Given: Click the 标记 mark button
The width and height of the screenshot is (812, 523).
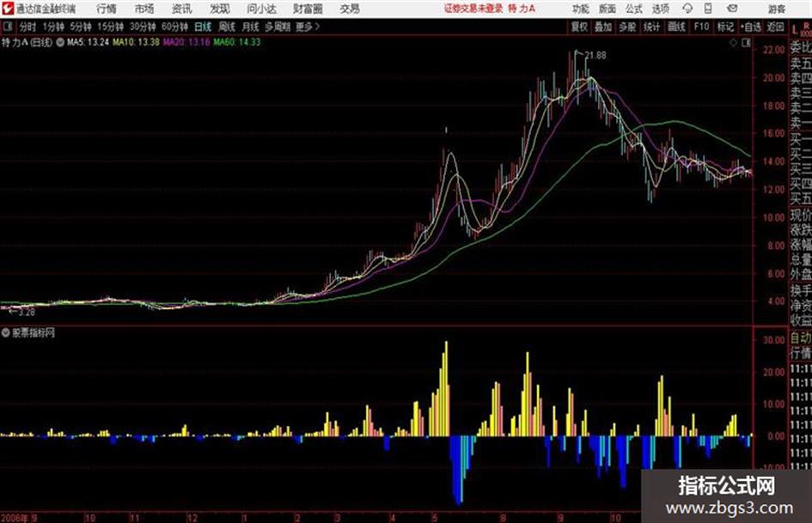Looking at the screenshot, I should [725, 27].
